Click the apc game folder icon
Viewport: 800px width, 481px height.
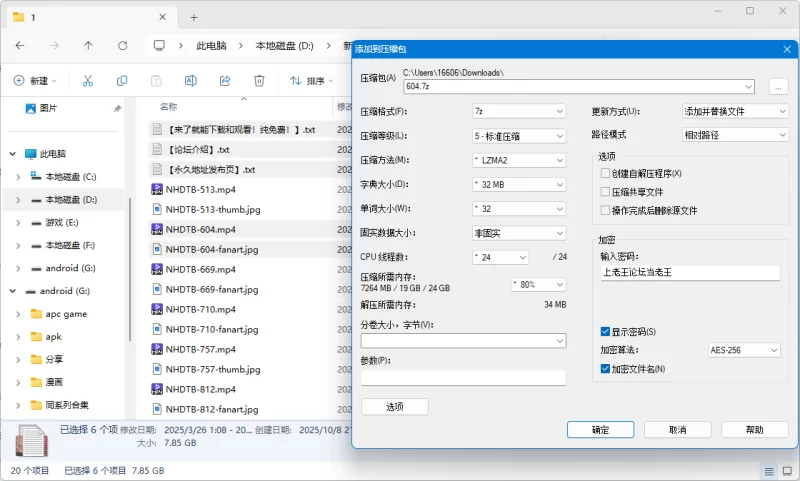pyautogui.click(x=36, y=314)
